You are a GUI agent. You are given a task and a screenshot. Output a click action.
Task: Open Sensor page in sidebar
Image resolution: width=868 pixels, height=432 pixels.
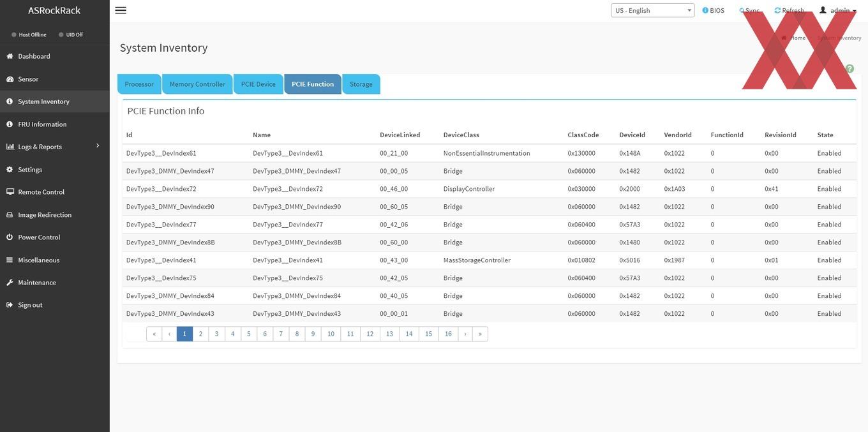coord(28,79)
